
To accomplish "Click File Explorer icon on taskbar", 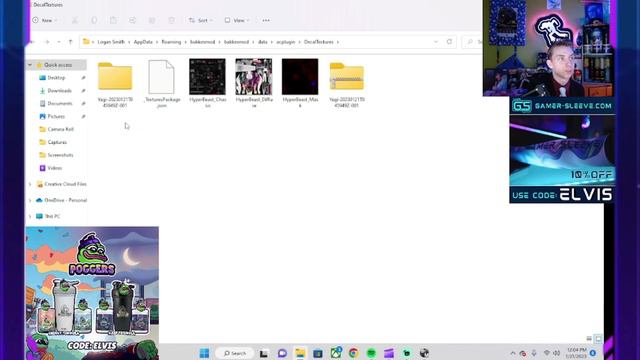I will point(300,353).
